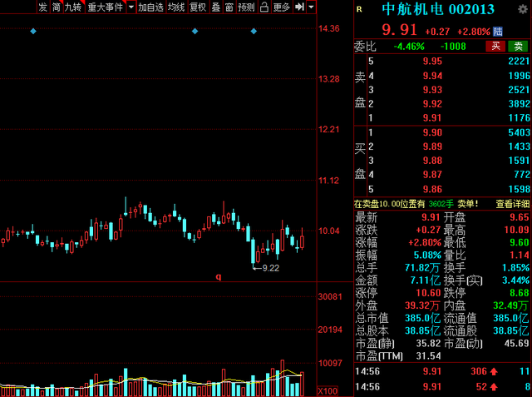Image resolution: width=532 pixels, height=397 pixels.
Task: Select sell level 1 volume 1176
Action: 519,118
